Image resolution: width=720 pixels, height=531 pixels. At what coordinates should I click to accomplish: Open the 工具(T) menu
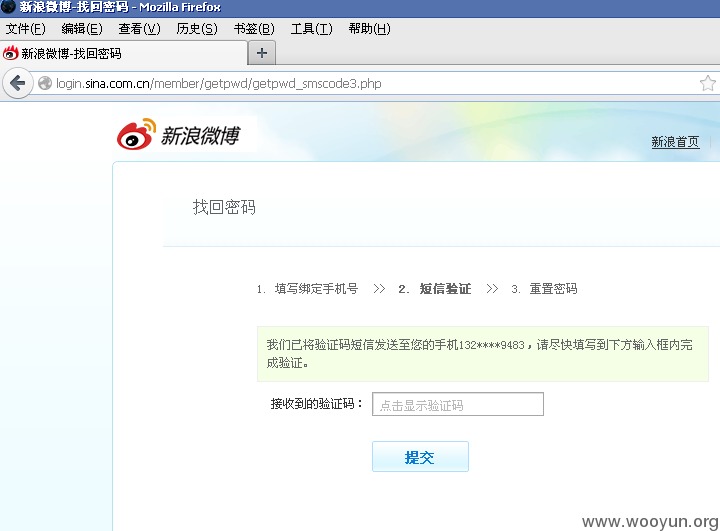tap(311, 29)
